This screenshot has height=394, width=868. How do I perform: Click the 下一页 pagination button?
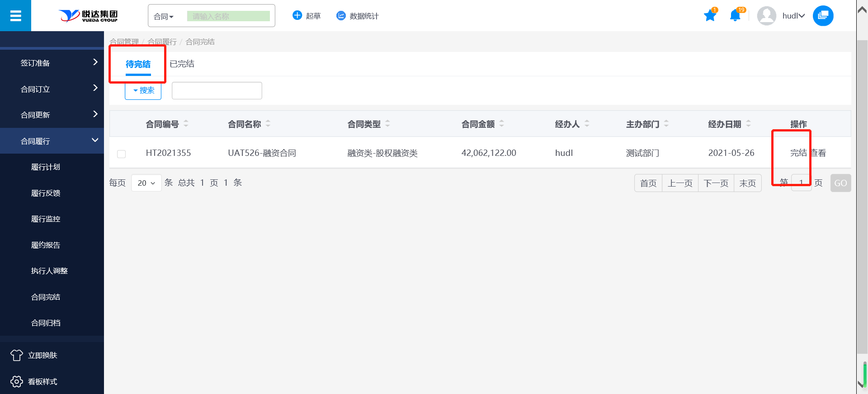coord(716,183)
